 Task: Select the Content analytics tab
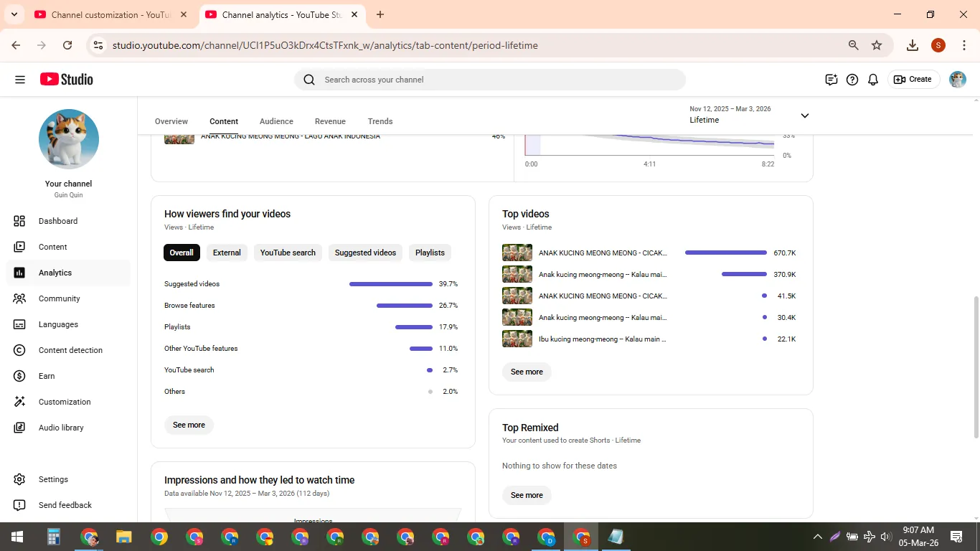tap(224, 121)
